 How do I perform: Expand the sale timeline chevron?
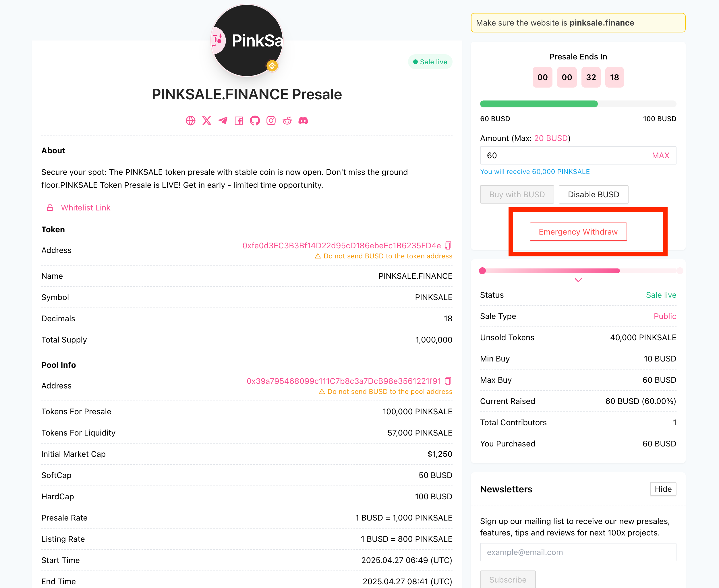pos(578,280)
